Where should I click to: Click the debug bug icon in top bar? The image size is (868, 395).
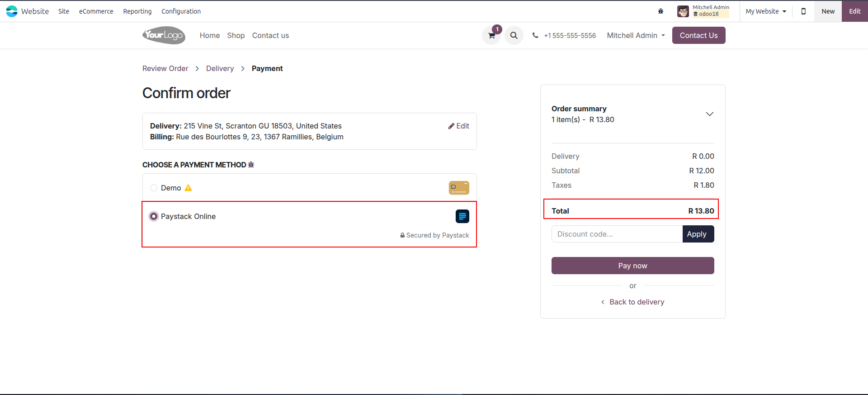click(x=660, y=11)
